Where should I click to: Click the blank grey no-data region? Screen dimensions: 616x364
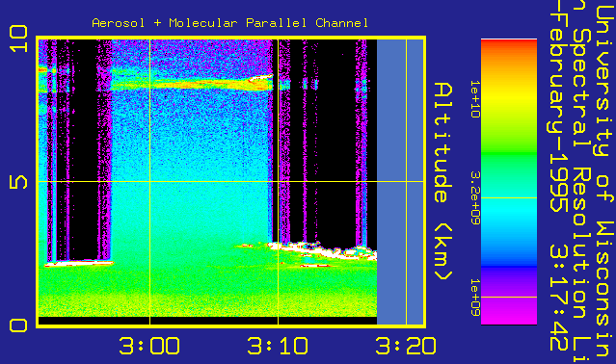[x=400, y=182]
